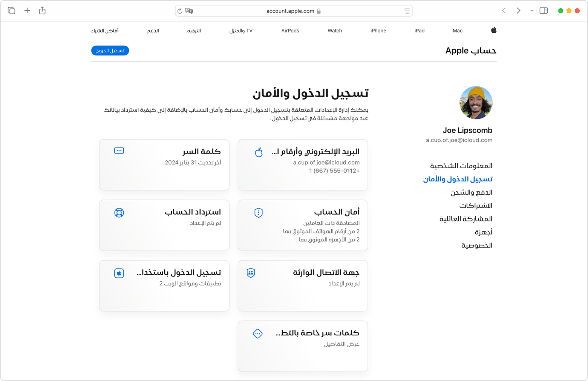Click the Apple logo in navigation bar
Image resolution: width=588 pixels, height=381 pixels.
click(x=494, y=30)
